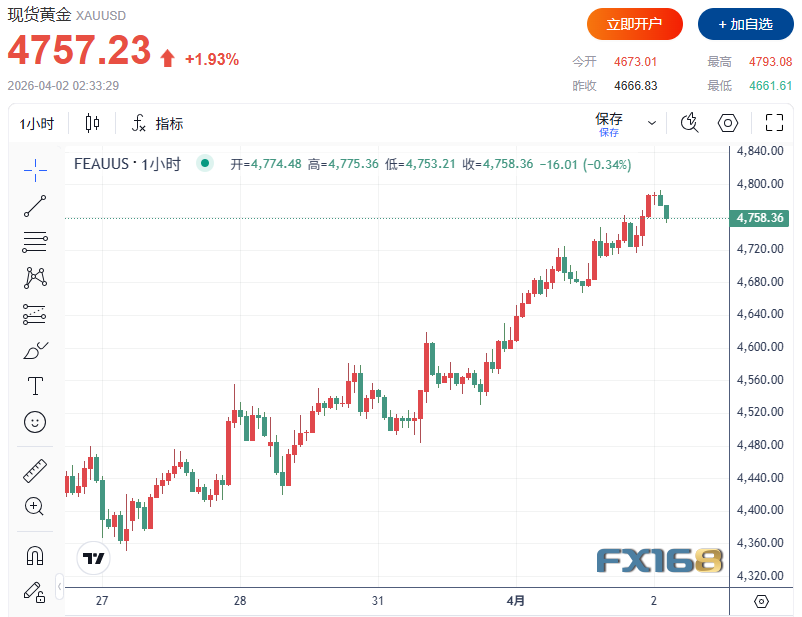Select the ruler measure tool
Screen dimensions: 802x617
[x=35, y=471]
